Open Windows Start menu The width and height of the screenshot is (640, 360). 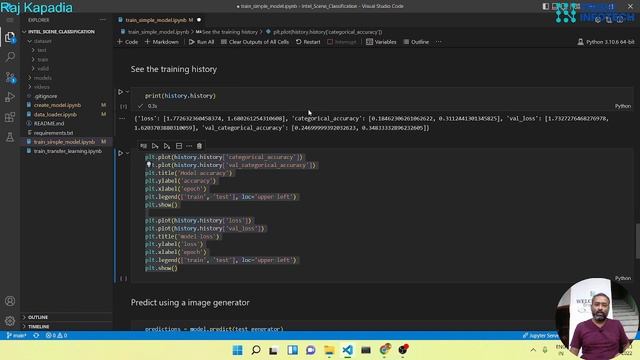point(237,350)
